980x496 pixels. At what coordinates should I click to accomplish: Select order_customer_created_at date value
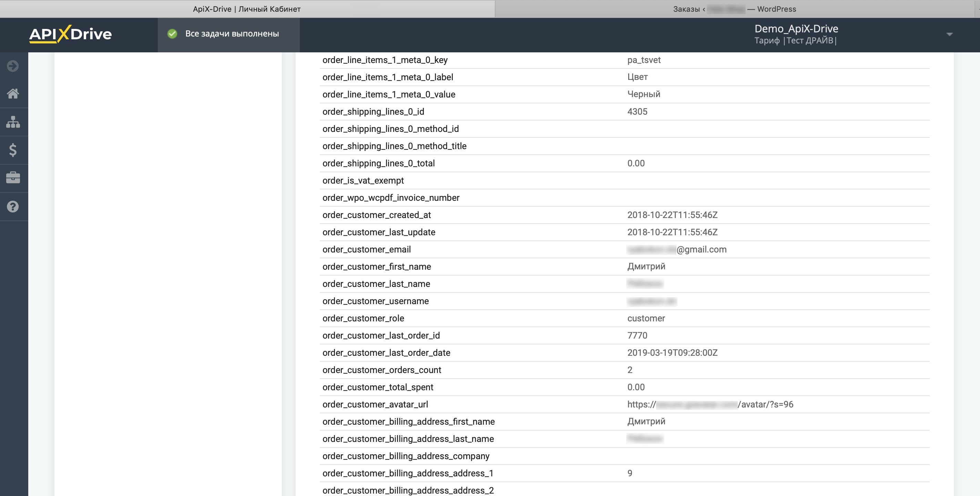pos(672,215)
